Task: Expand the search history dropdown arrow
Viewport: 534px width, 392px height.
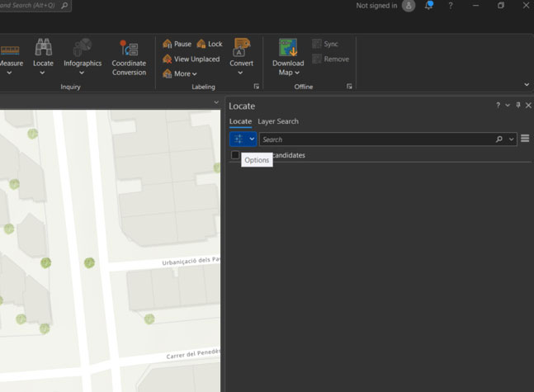Action: point(511,139)
